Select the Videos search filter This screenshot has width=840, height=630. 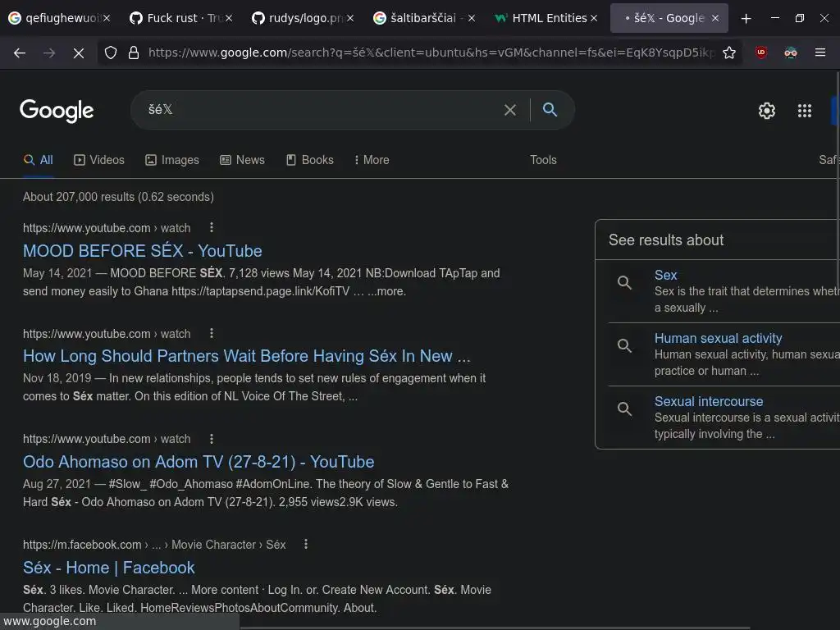tap(99, 160)
